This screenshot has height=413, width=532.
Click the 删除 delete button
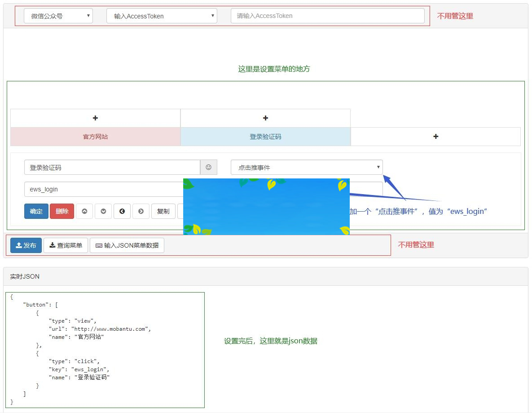62,211
